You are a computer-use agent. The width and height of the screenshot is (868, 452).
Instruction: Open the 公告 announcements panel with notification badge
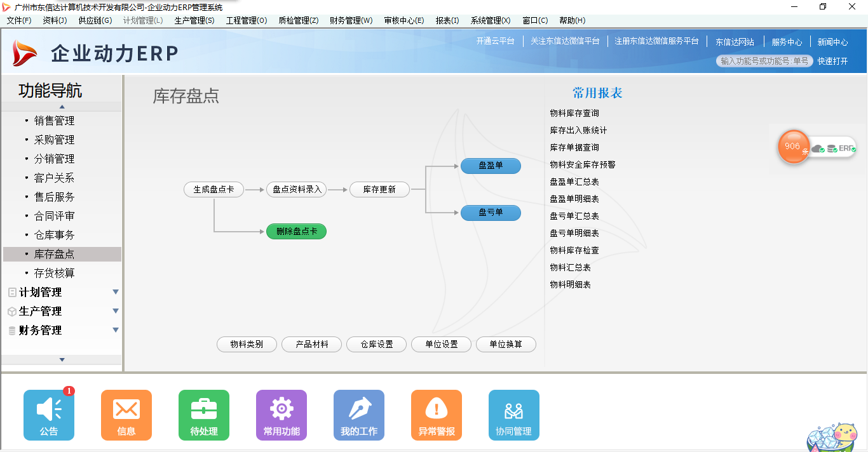[x=48, y=415]
